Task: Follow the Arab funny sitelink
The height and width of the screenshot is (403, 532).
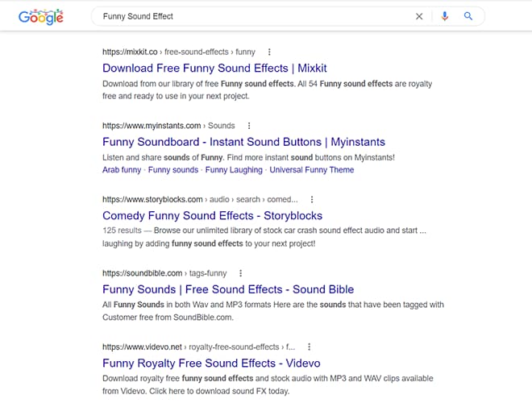Action: [122, 170]
